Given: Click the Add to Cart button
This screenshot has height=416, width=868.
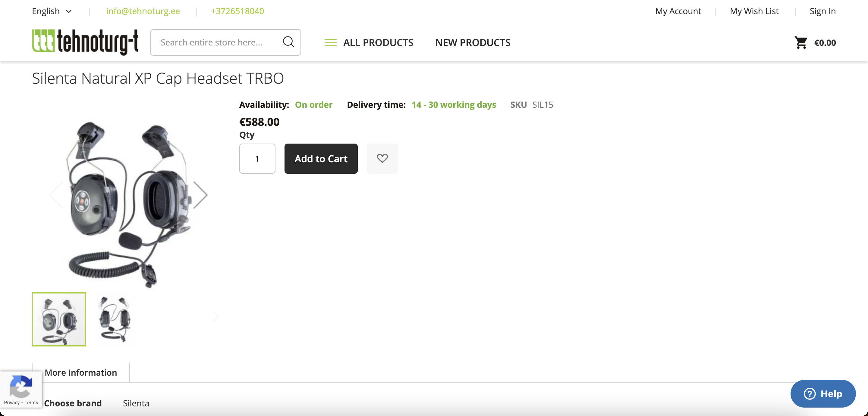Looking at the screenshot, I should (x=321, y=159).
